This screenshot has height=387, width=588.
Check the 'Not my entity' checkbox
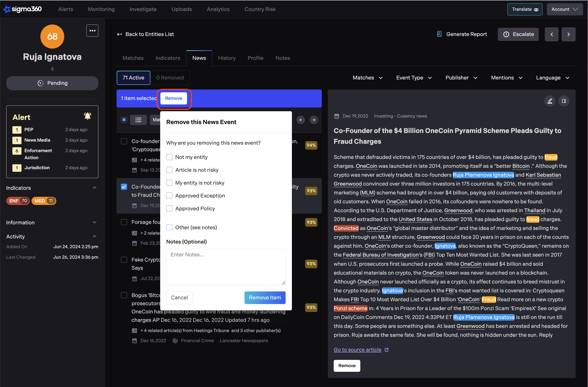169,157
